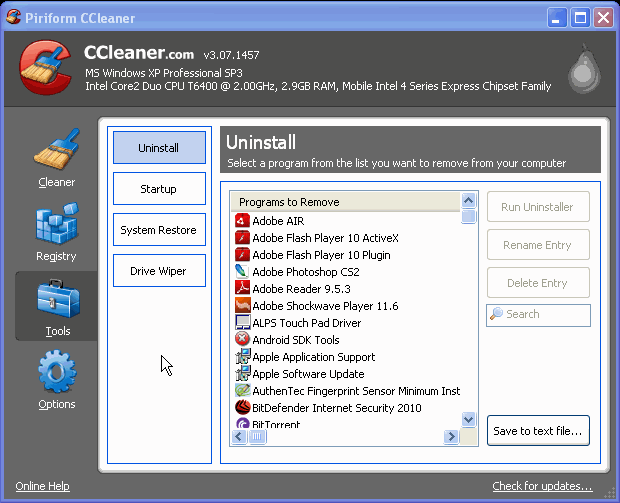The height and width of the screenshot is (503, 620).
Task: Select the Tools toolbox icon
Action: [x=58, y=299]
